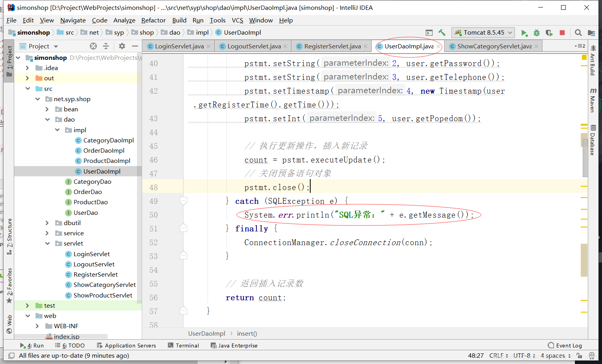Open Project Structure icon on the toolbar
The height and width of the screenshot is (364, 602).
591,33
